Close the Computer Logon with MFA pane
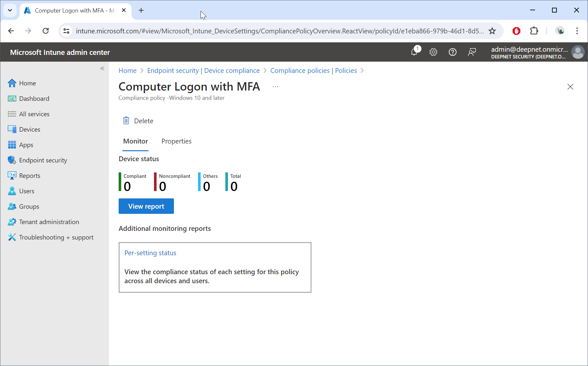 click(x=570, y=87)
